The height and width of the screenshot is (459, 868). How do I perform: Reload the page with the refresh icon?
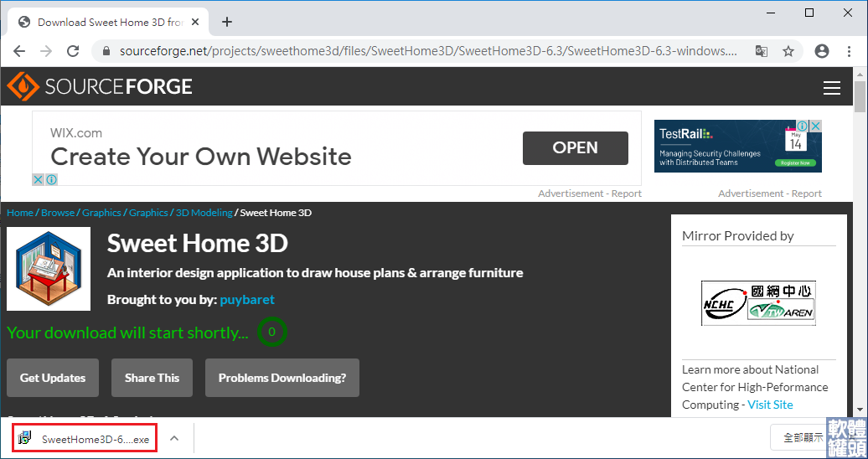[73, 51]
